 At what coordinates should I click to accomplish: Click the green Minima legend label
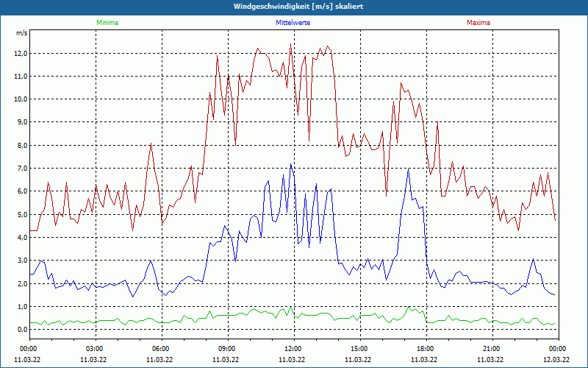tap(107, 23)
